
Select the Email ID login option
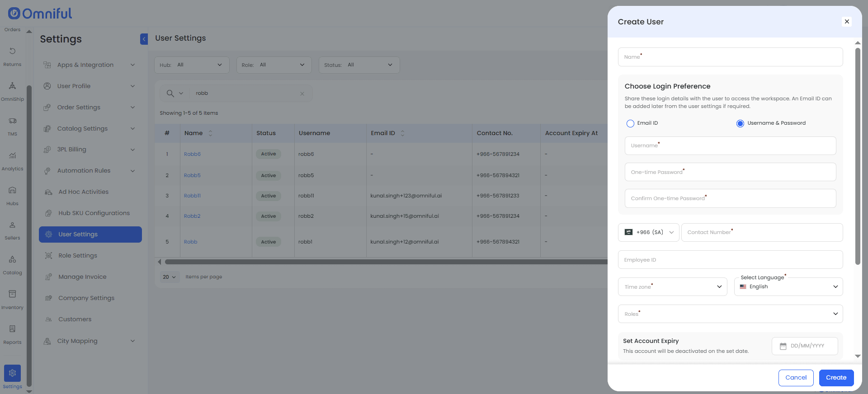(630, 123)
